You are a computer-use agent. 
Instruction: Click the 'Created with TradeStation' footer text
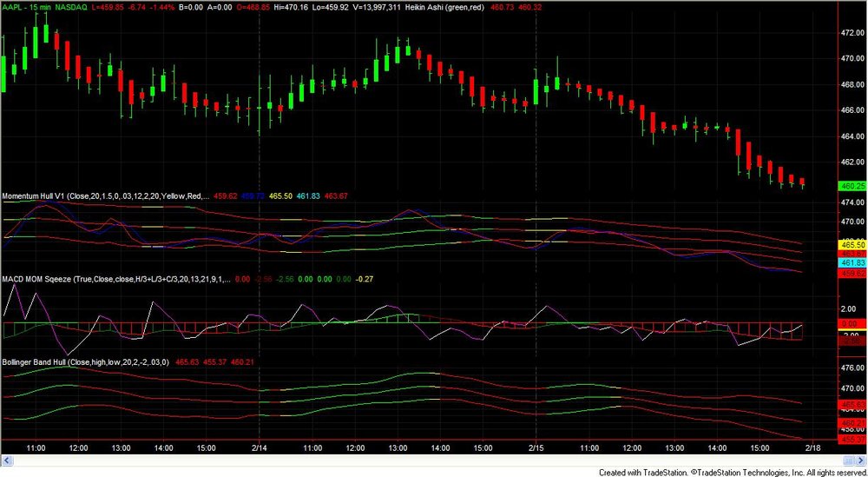coord(731,472)
